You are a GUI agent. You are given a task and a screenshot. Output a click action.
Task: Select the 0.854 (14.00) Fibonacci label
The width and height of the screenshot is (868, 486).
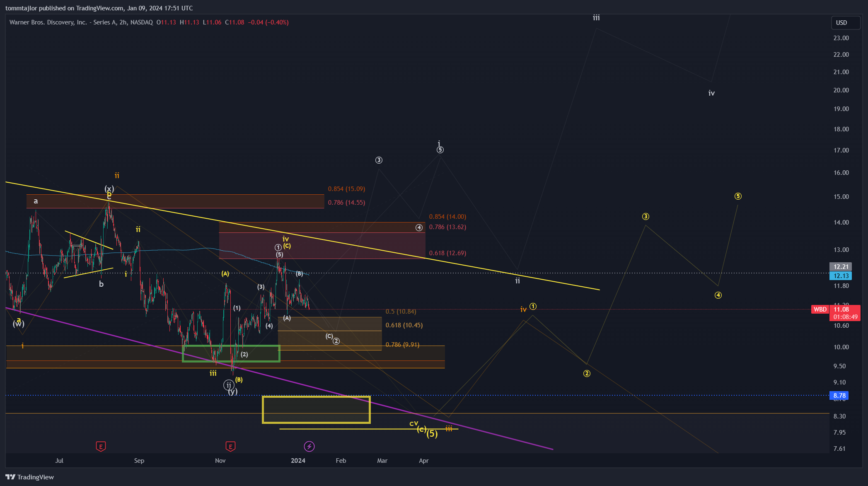447,217
